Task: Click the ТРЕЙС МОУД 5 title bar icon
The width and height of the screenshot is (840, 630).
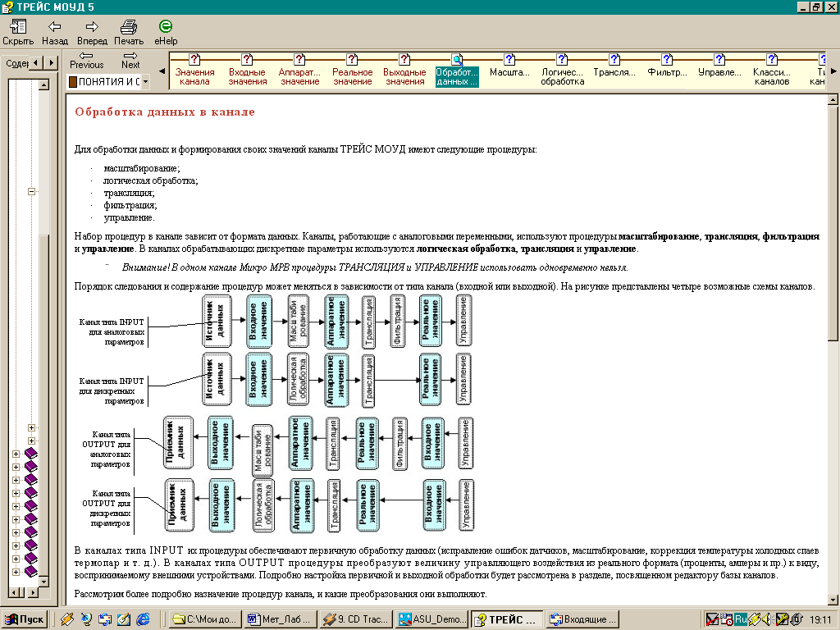Action: pos(7,7)
